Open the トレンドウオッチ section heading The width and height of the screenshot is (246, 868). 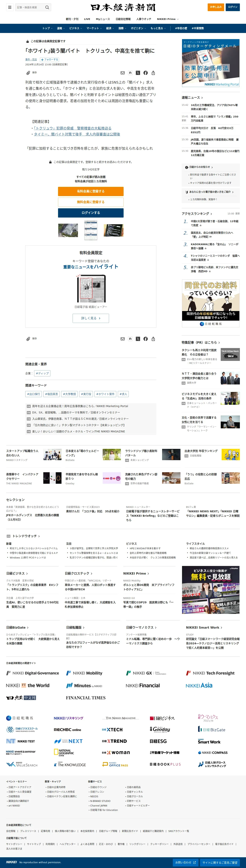[26, 536]
